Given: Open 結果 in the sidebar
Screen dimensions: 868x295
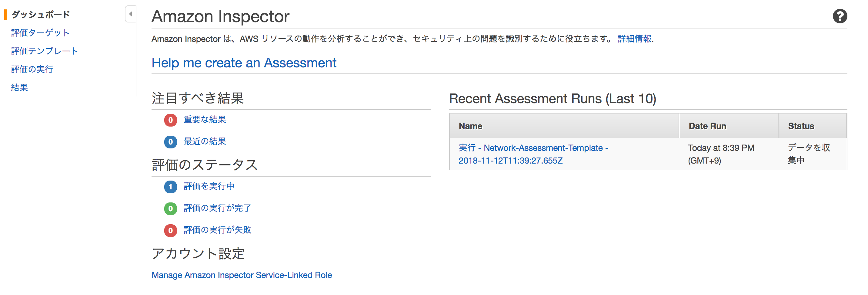Looking at the screenshot, I should (x=19, y=87).
